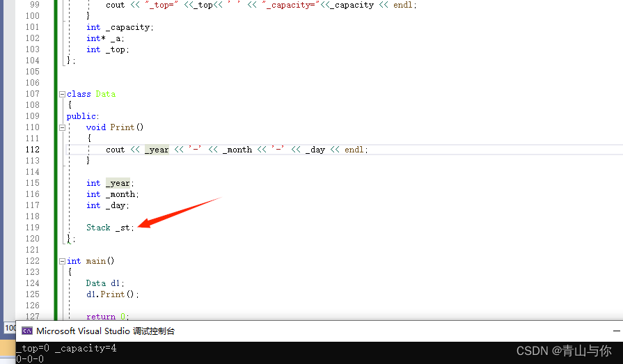This screenshot has height=364, width=623.
Task: Click the 'int _day;' declaration
Action: point(108,205)
